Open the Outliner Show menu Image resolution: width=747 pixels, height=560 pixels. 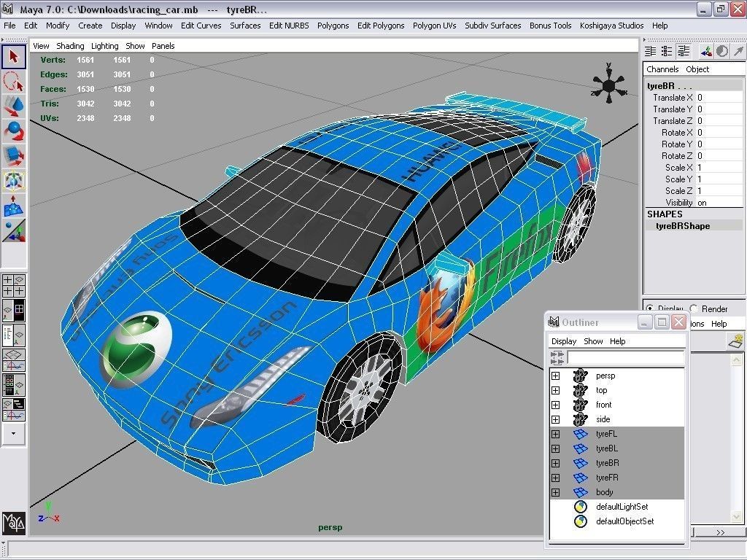pyautogui.click(x=593, y=341)
